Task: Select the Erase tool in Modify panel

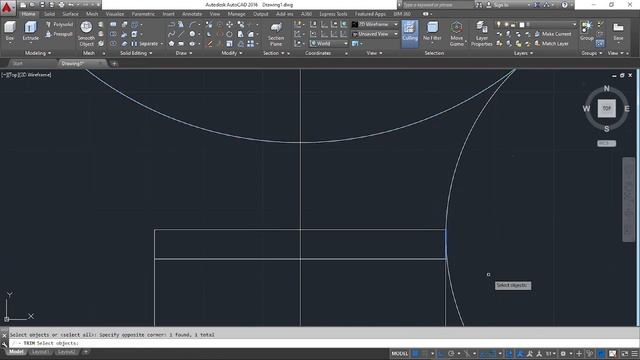Action: 209,44
